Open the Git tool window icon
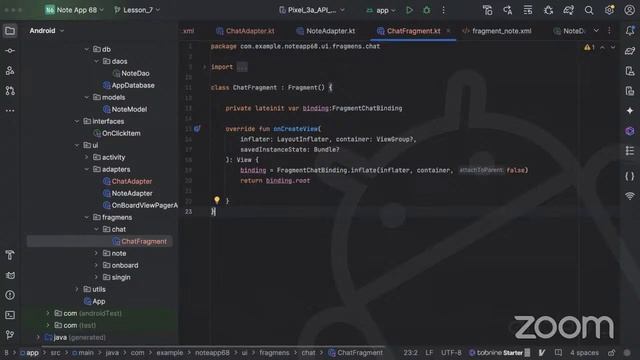This screenshot has height=360, width=640. 10,335
